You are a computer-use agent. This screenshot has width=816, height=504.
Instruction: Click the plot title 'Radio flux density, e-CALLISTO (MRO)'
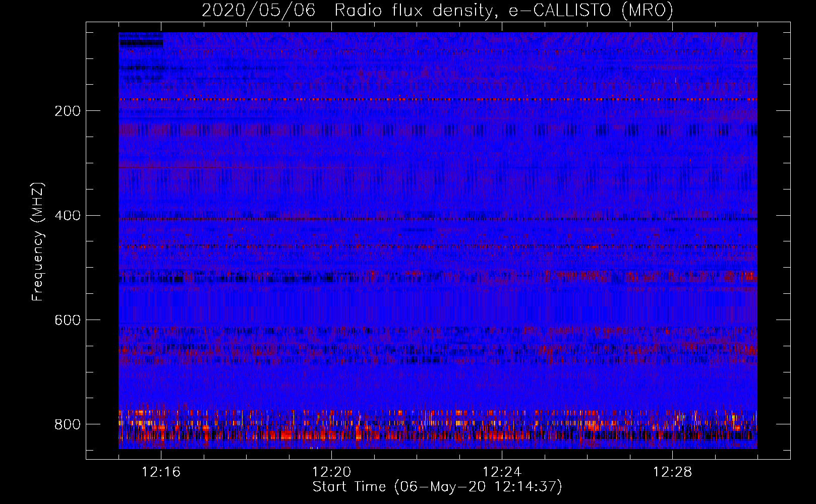[x=504, y=11]
